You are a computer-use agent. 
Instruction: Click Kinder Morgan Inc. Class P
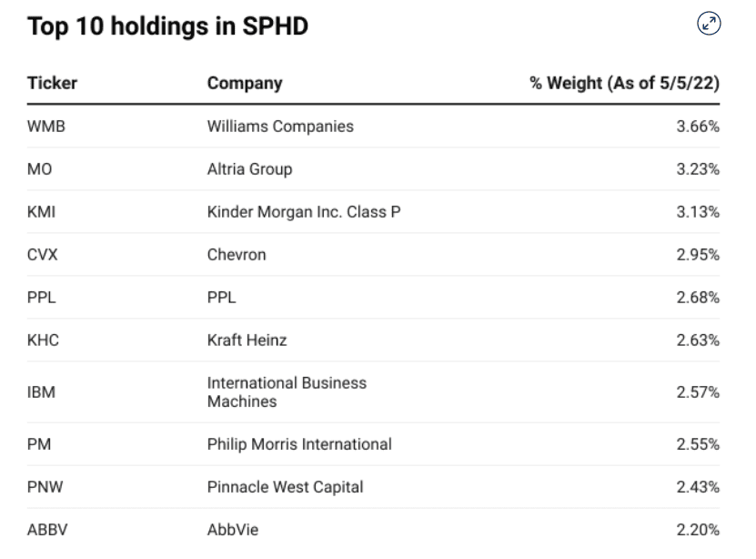point(304,212)
